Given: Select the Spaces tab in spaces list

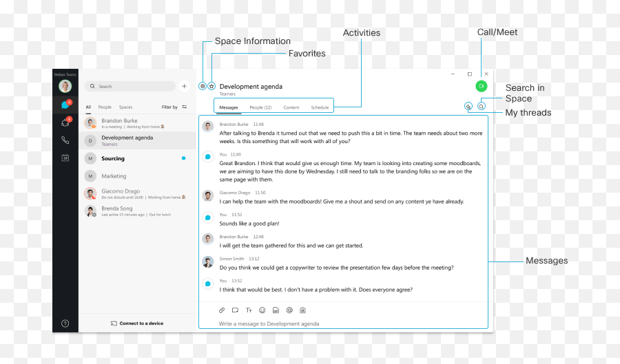Looking at the screenshot, I should pos(126,107).
